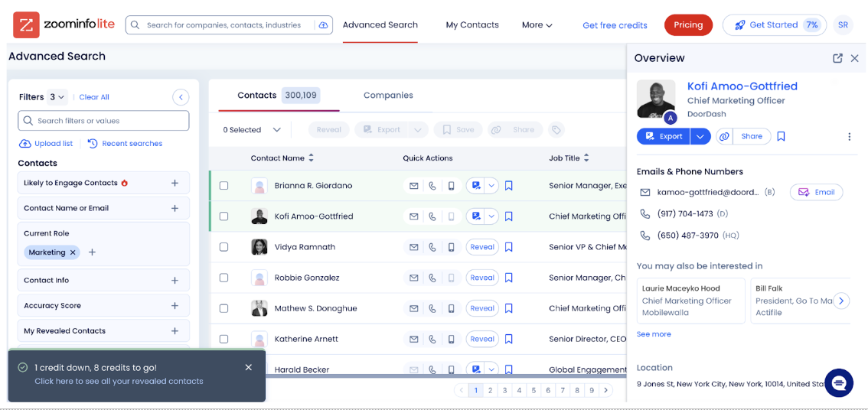Click phone icon for Brianna R. Giordano

pos(432,186)
